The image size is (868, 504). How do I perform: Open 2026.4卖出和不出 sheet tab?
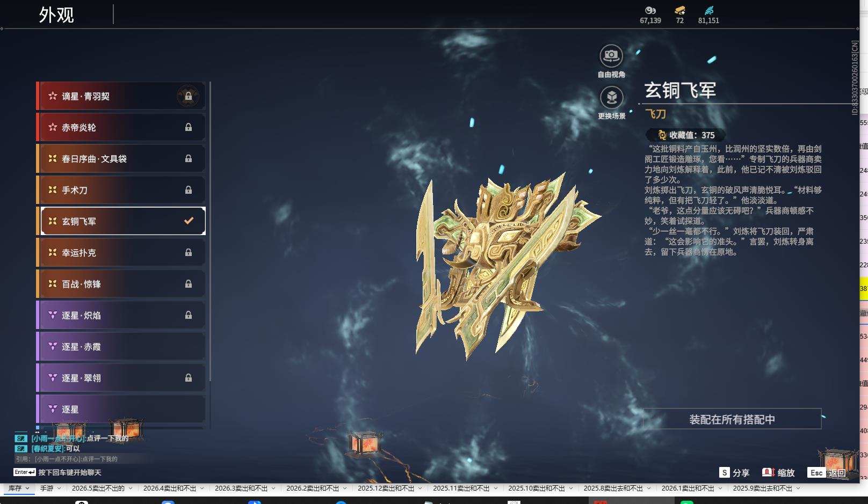point(170,488)
